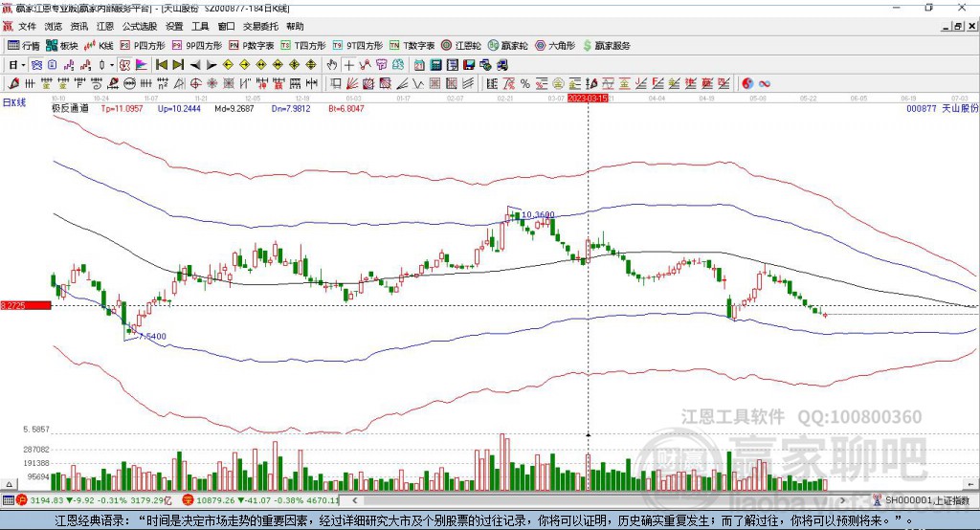Expand the candlestick style dropdown arrow

point(112,65)
